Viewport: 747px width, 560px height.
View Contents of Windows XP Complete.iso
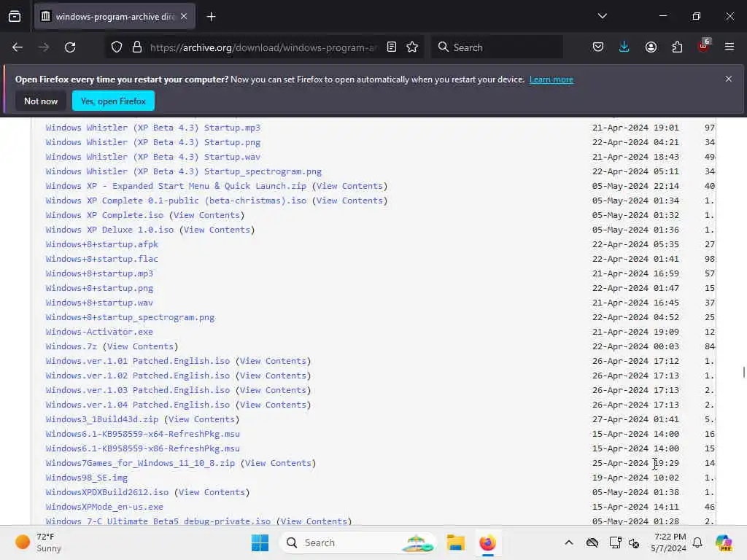pyautogui.click(x=206, y=215)
